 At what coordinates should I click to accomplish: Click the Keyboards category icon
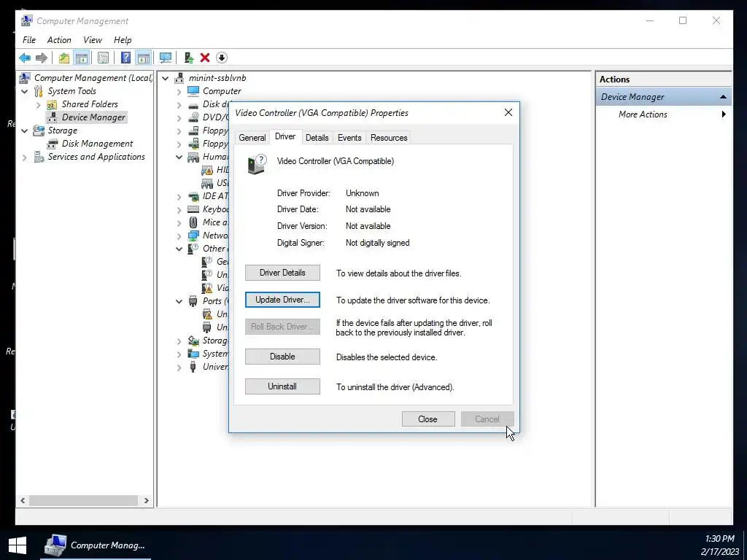[193, 209]
